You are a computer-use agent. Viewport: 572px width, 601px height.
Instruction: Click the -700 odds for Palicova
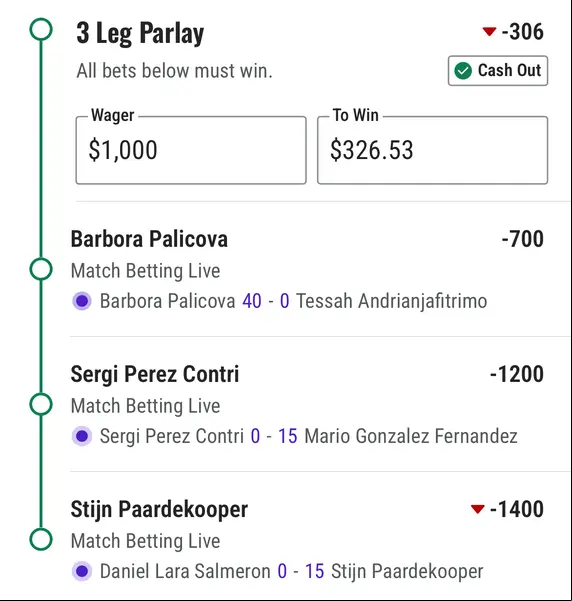pos(523,239)
